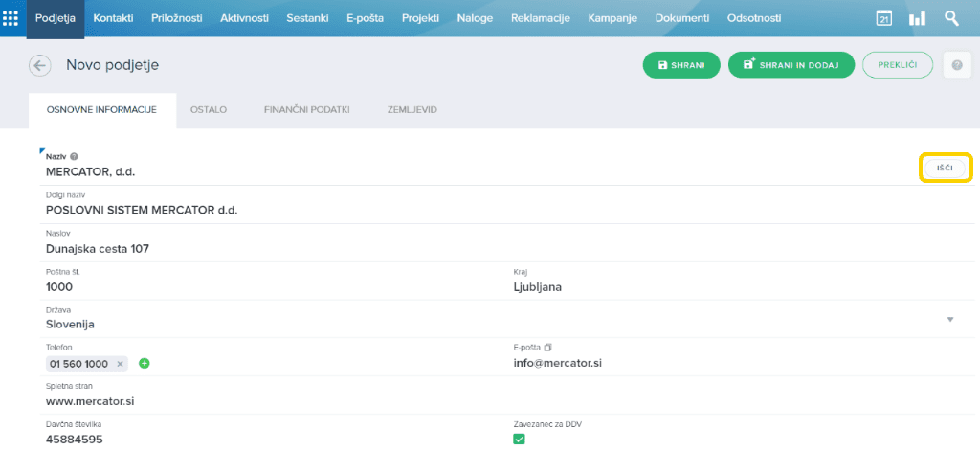Open the Podjetja menu

click(56, 18)
